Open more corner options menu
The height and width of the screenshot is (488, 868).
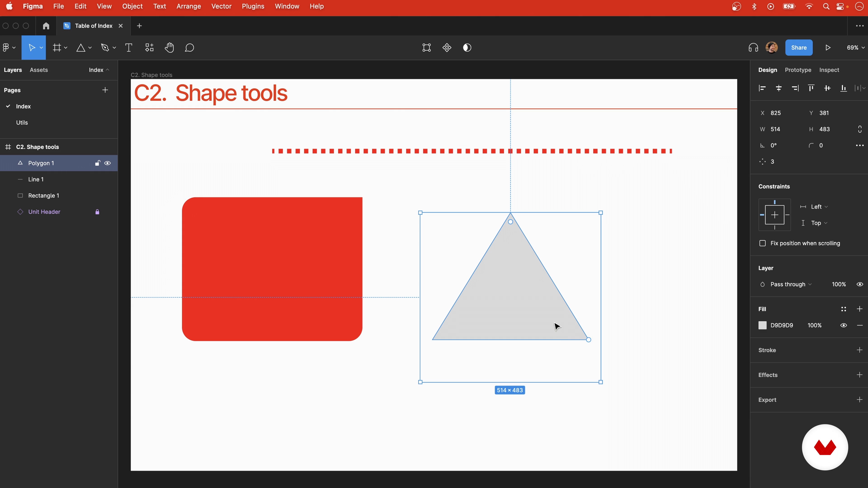click(860, 145)
